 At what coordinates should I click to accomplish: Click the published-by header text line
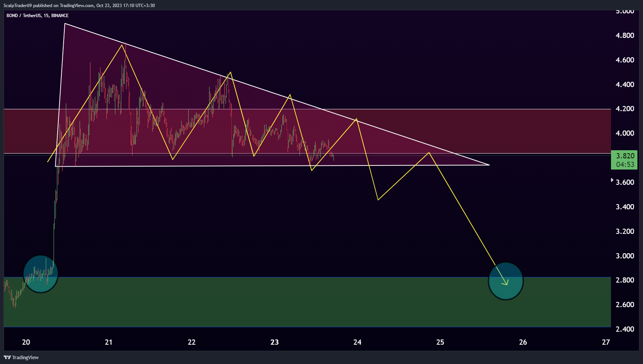coord(79,6)
